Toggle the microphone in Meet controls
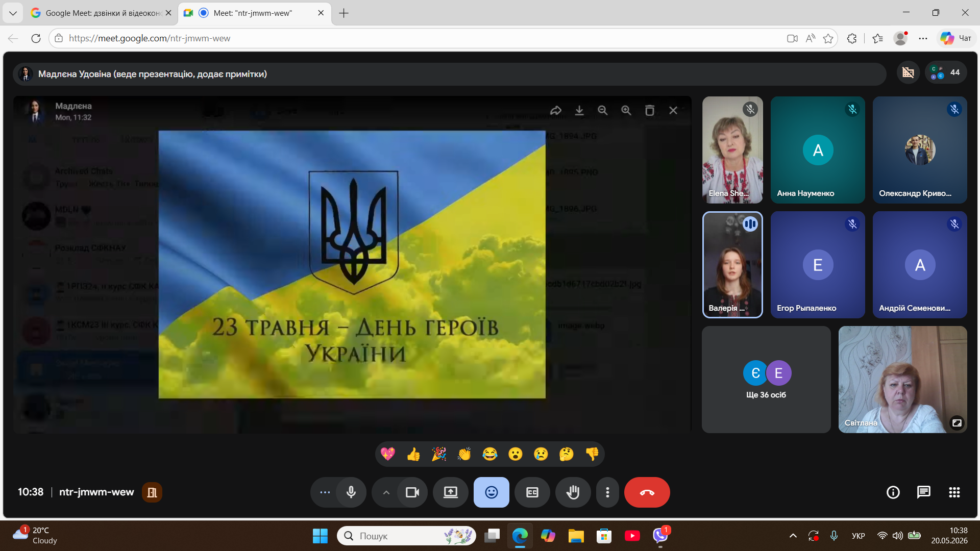The image size is (980, 551). (351, 492)
